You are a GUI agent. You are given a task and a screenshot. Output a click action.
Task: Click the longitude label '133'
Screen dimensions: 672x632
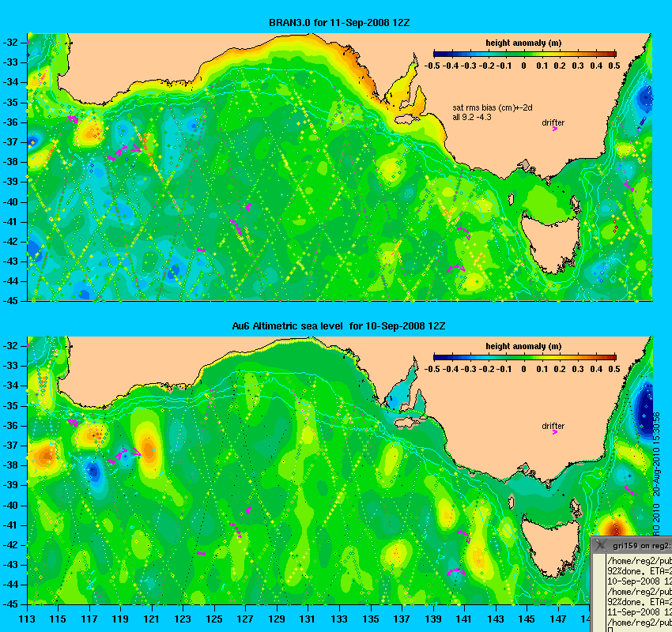click(339, 619)
